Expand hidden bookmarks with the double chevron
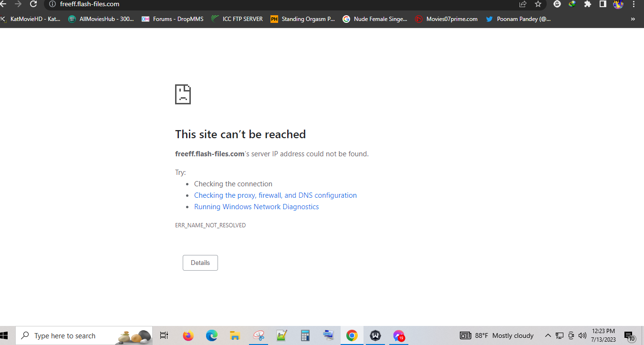Image resolution: width=644 pixels, height=345 pixels. point(633,19)
